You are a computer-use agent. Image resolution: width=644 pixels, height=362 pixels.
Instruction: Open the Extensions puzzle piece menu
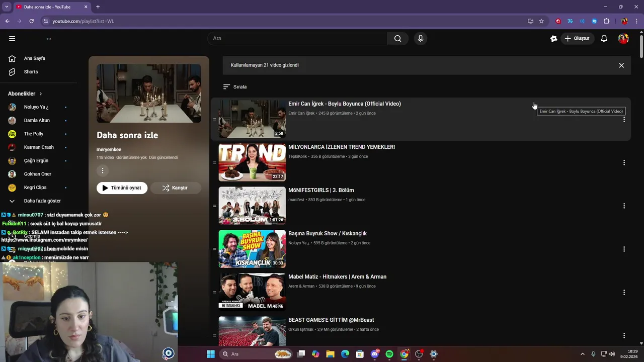tap(606, 21)
